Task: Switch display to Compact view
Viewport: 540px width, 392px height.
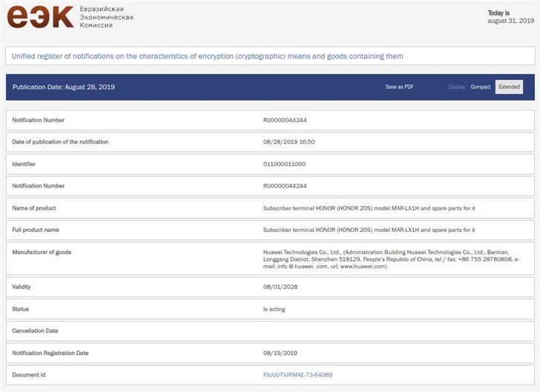Action: pyautogui.click(x=481, y=87)
